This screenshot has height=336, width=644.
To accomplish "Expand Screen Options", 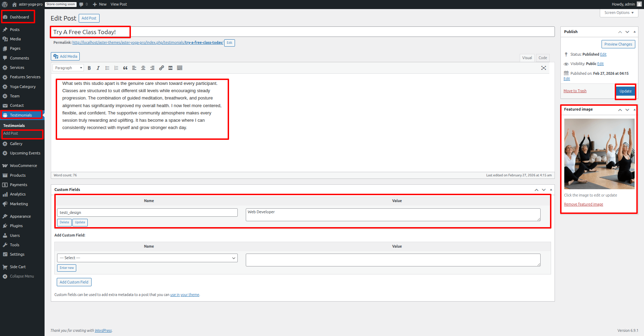I will pos(619,13).
